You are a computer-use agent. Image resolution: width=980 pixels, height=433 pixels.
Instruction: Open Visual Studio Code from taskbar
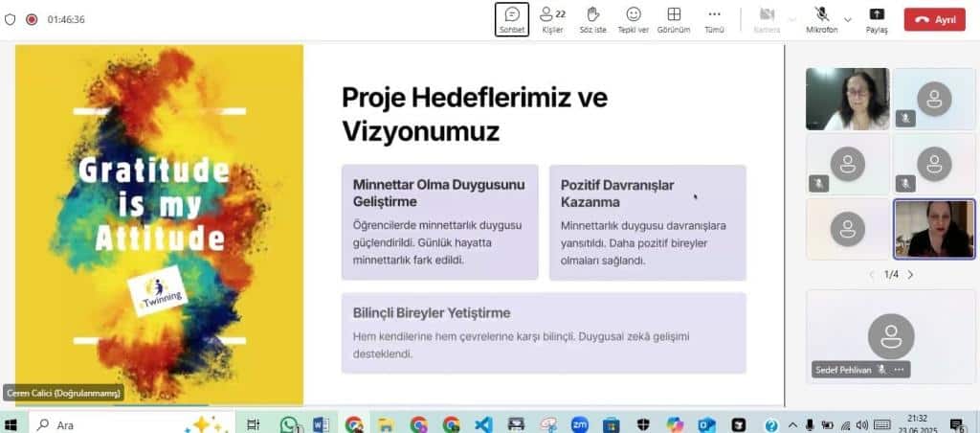tap(482, 424)
